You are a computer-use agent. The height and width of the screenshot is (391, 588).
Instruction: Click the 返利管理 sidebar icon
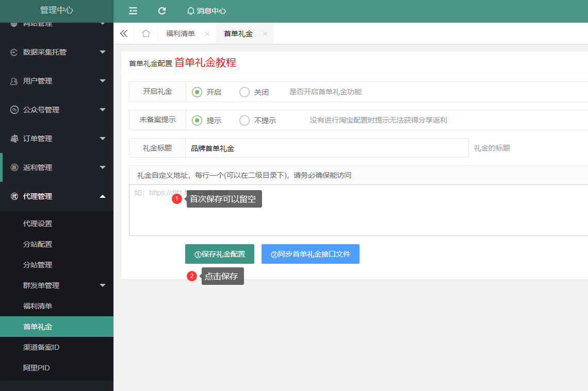point(14,167)
